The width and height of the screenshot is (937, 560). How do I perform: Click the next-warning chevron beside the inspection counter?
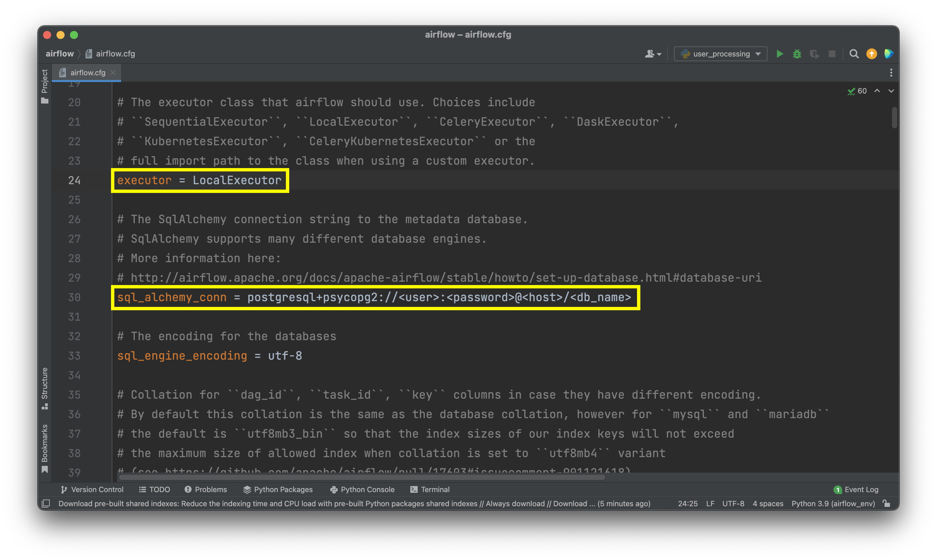pos(891,91)
